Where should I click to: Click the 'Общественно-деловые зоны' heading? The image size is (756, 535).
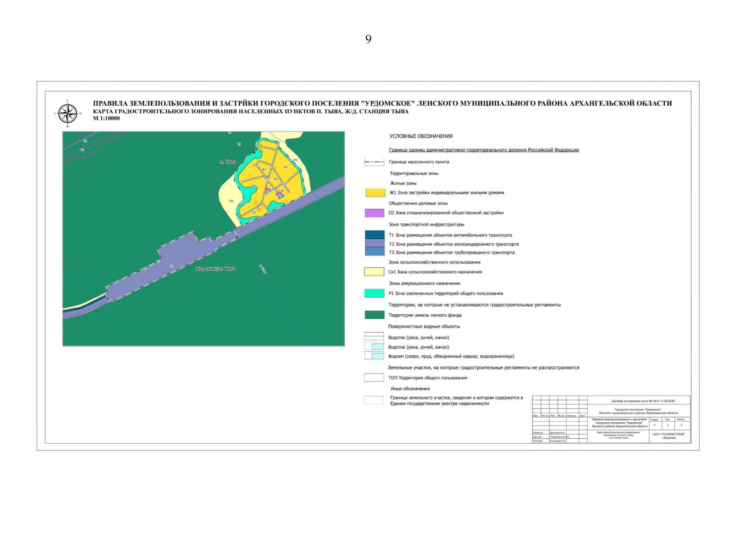coord(418,203)
